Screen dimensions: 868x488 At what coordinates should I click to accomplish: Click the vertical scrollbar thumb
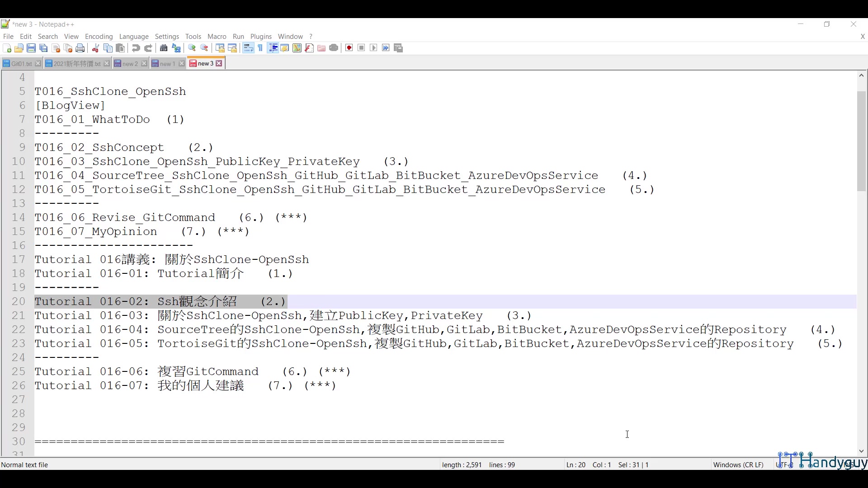[x=861, y=141]
